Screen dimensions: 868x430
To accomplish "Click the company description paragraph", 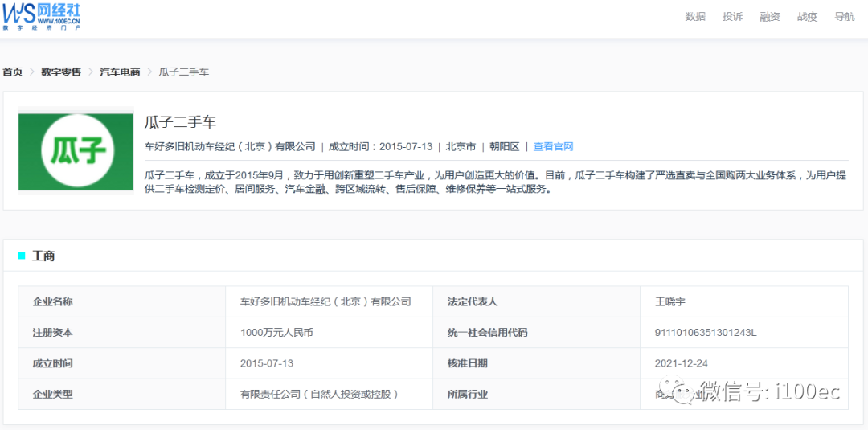I will (x=495, y=182).
